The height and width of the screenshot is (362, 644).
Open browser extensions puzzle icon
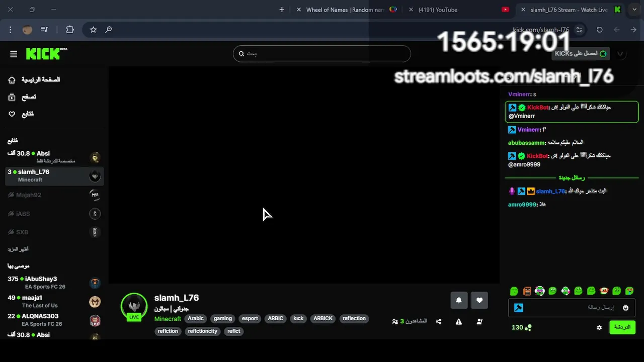coord(70,30)
